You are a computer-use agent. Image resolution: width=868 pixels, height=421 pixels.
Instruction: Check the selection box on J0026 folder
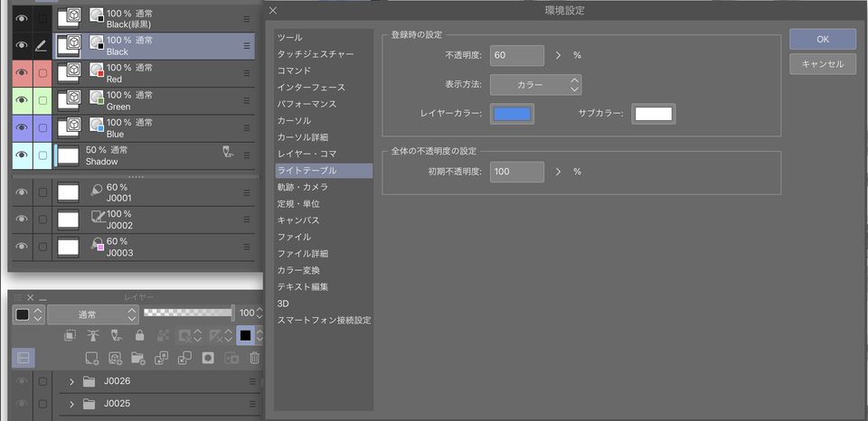pos(42,381)
